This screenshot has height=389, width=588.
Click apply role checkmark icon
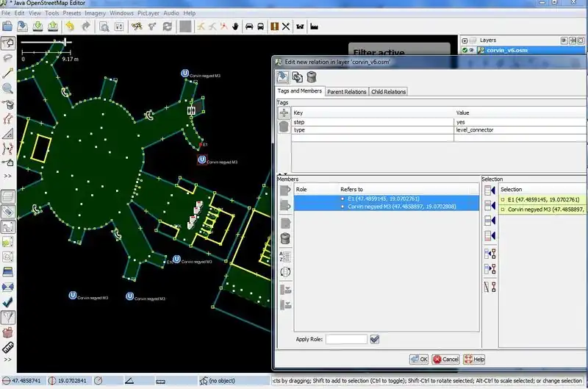(375, 339)
